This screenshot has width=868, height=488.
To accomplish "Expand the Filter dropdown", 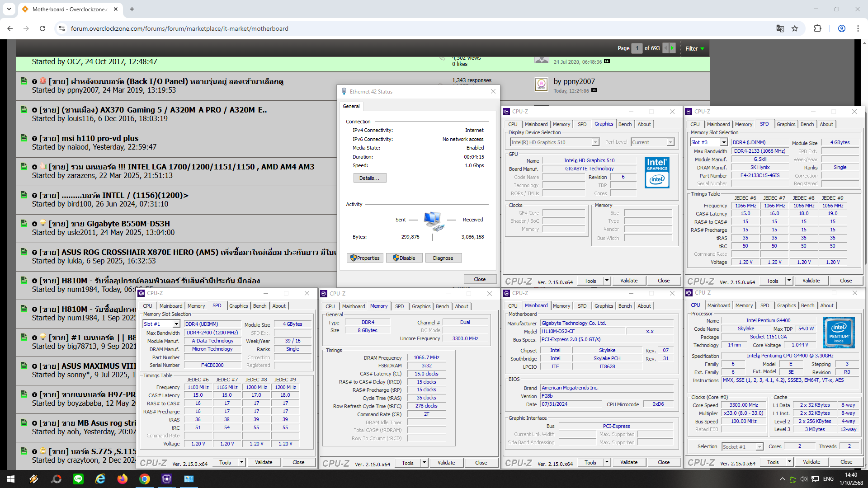I will pos(695,48).
